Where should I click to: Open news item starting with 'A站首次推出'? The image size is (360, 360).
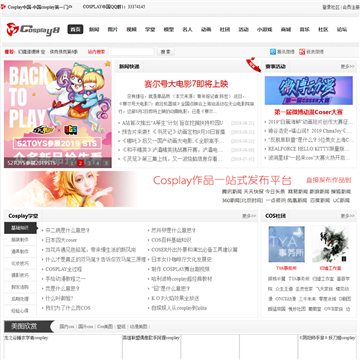[x=172, y=123]
